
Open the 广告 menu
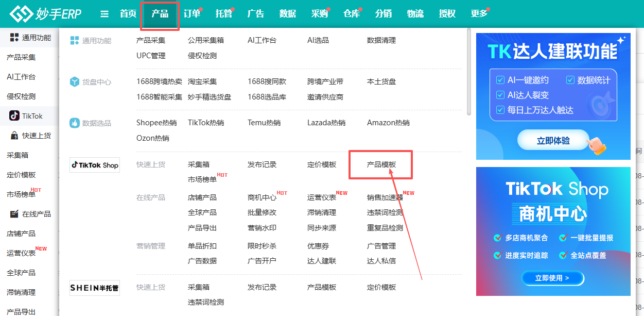click(256, 14)
